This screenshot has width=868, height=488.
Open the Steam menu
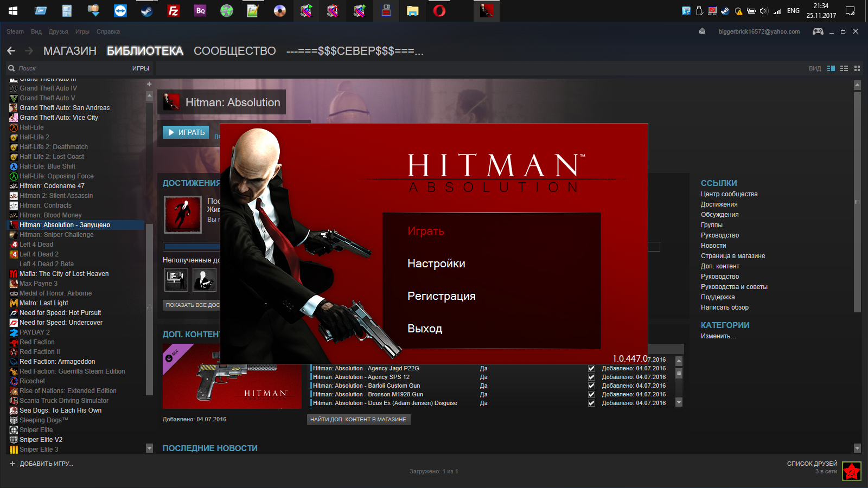pyautogui.click(x=15, y=31)
